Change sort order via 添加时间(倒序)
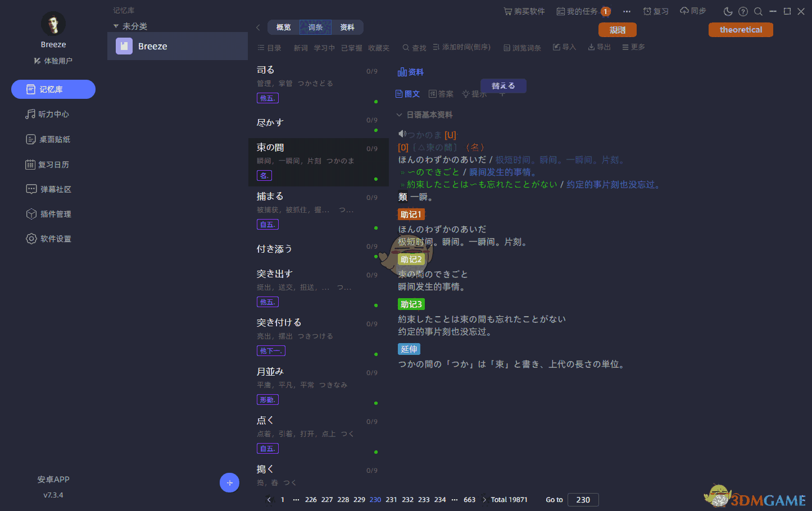This screenshot has height=511, width=812. 461,47
